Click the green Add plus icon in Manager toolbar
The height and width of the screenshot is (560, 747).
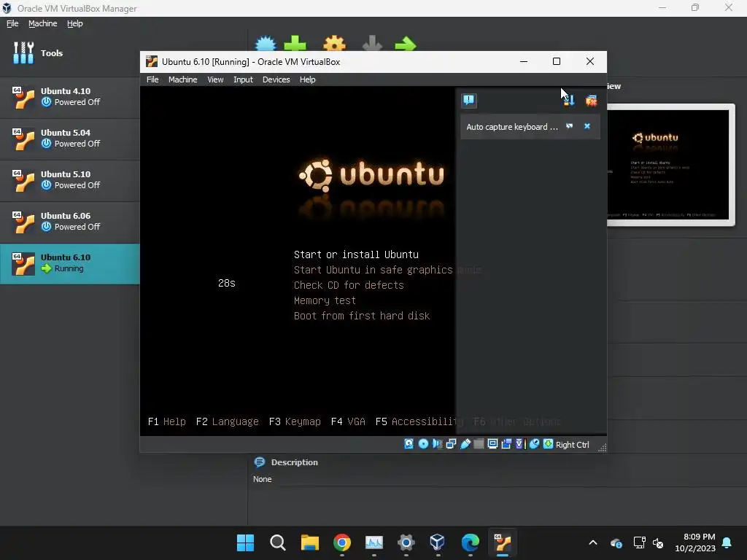[295, 43]
